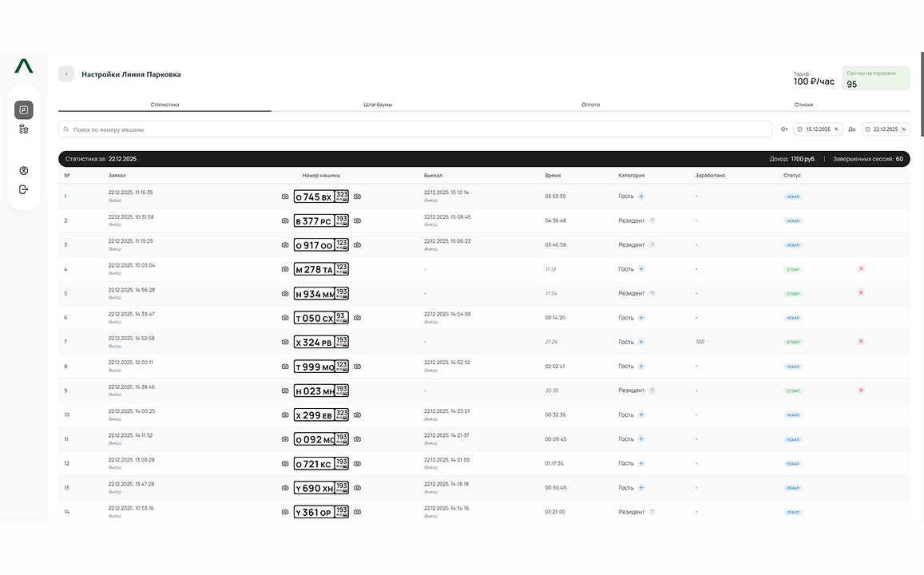
Task: Switch to the Оплата tab
Action: tap(590, 105)
